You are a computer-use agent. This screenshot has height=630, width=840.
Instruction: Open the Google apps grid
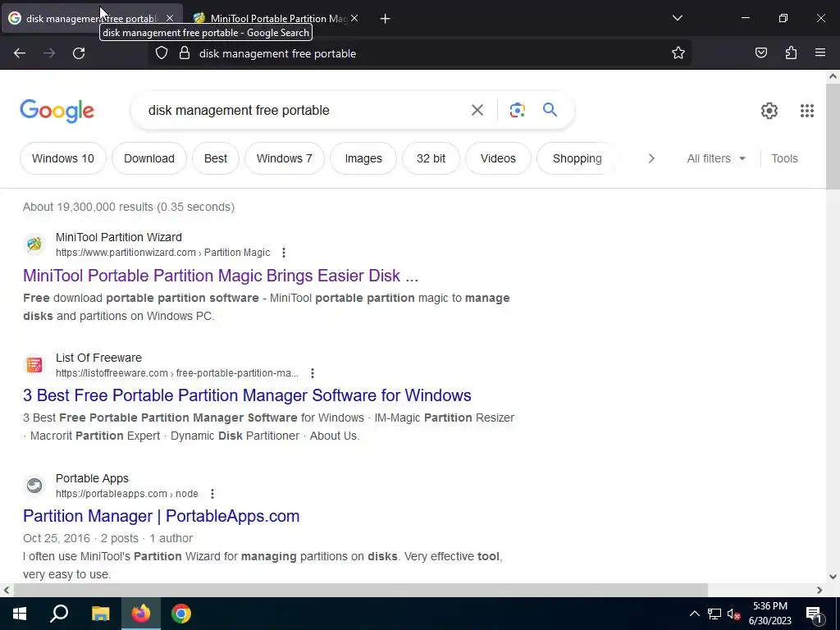click(807, 111)
